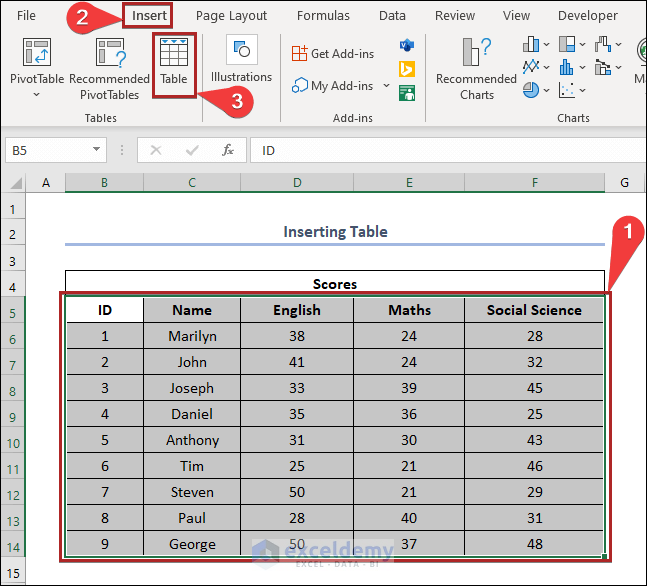Viewport: 647px width, 586px height.
Task: Insert Pie or Doughnut Chart icon
Action: (x=531, y=90)
